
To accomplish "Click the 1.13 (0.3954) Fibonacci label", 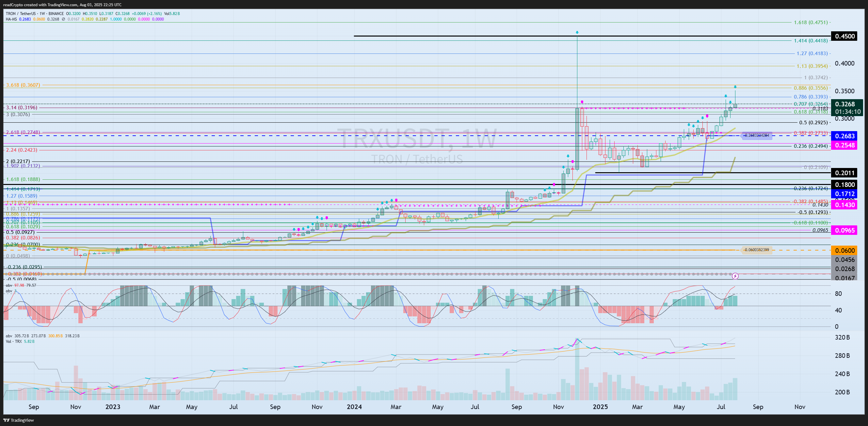I will point(812,66).
